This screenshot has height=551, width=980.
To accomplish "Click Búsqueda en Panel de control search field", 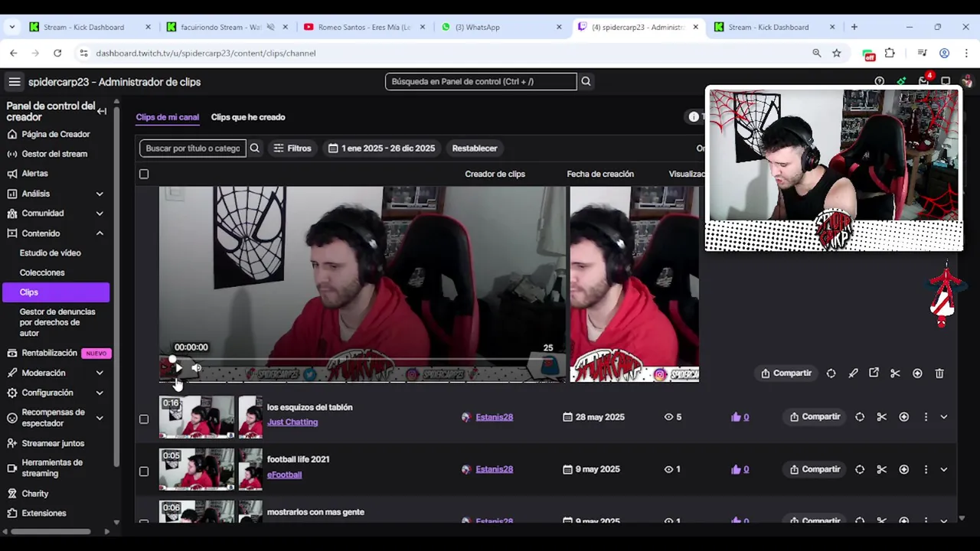I will click(481, 81).
